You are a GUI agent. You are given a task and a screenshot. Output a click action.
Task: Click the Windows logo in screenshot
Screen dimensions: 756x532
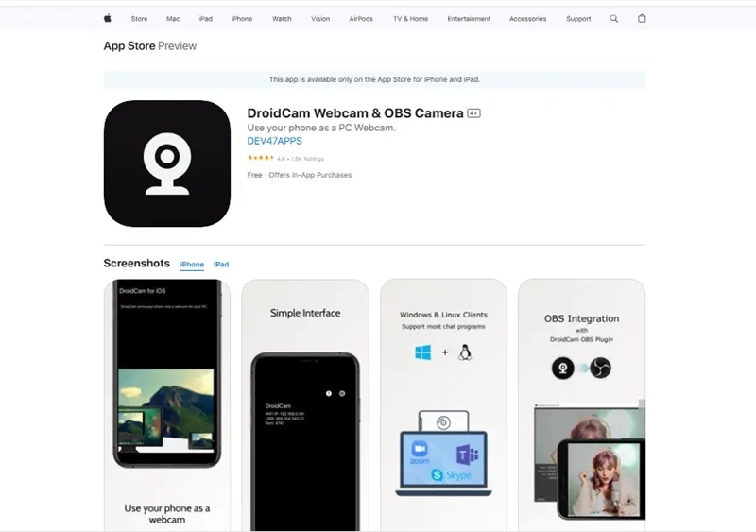click(x=422, y=352)
